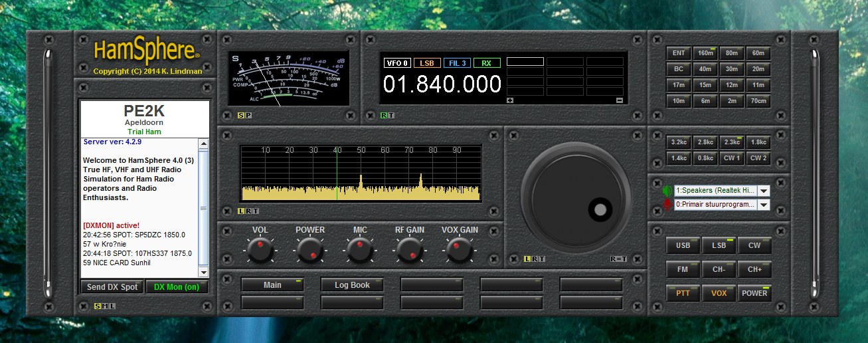Open the Main tab

click(272, 285)
